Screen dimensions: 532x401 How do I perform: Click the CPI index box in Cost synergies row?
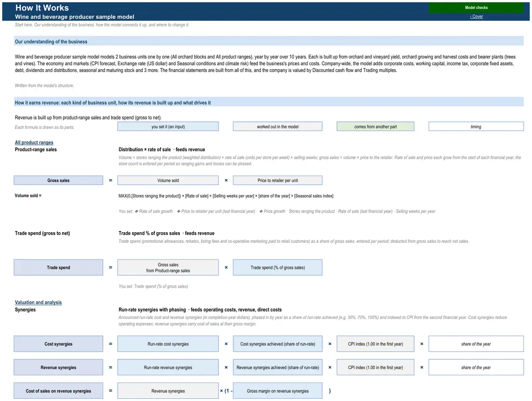[376, 344]
